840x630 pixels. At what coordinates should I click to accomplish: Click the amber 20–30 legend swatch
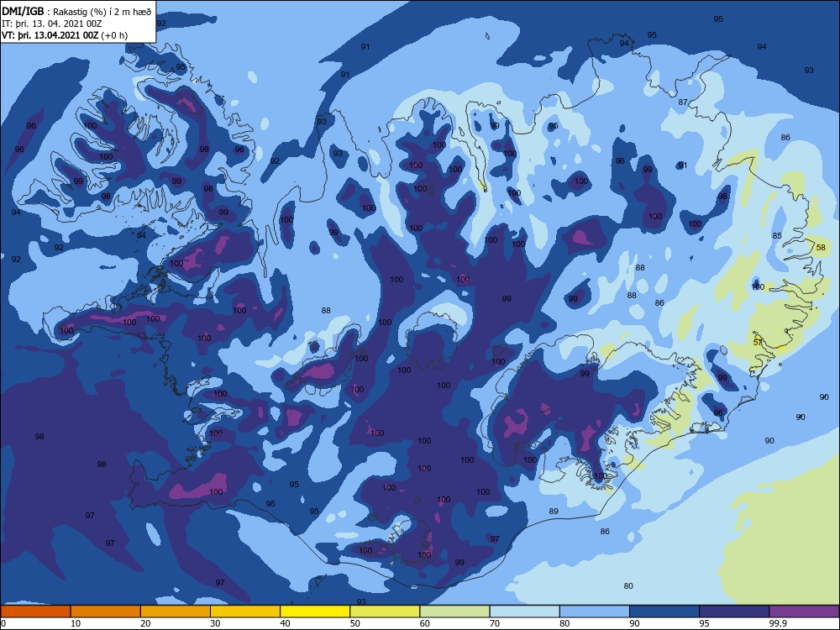pyautogui.click(x=176, y=612)
